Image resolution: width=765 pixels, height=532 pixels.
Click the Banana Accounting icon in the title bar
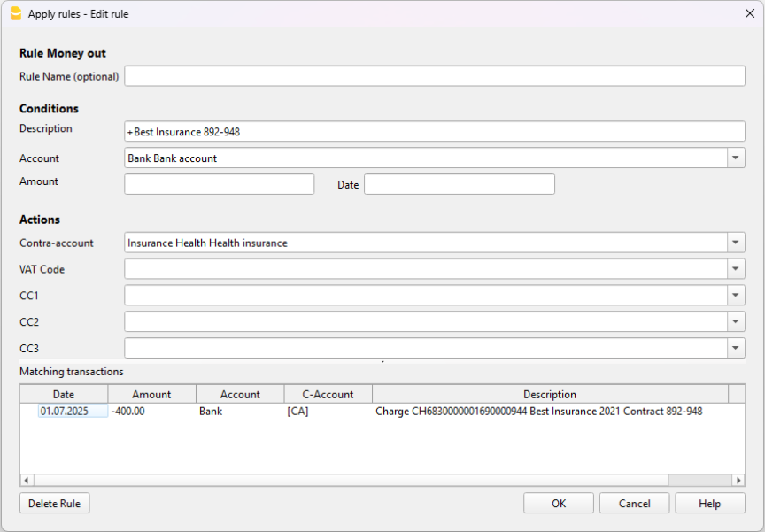pos(15,13)
